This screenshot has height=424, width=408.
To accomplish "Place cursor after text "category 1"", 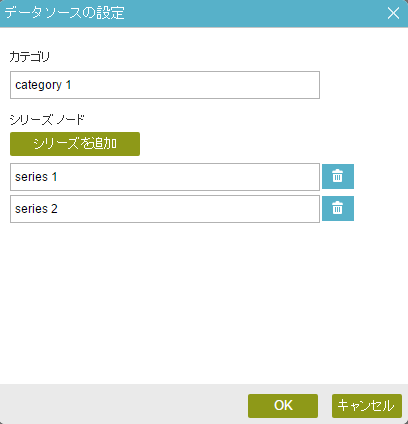I will (72, 85).
